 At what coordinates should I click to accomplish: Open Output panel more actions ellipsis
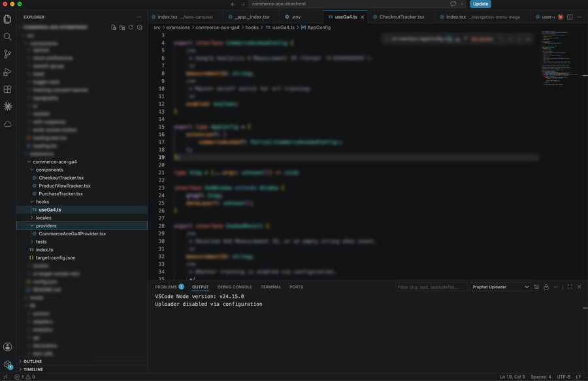tap(556, 287)
